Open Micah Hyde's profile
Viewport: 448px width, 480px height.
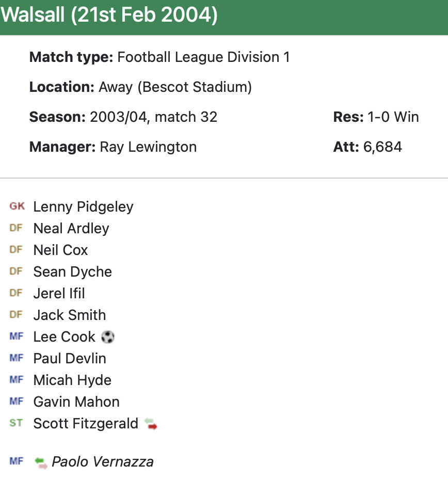[x=72, y=380]
